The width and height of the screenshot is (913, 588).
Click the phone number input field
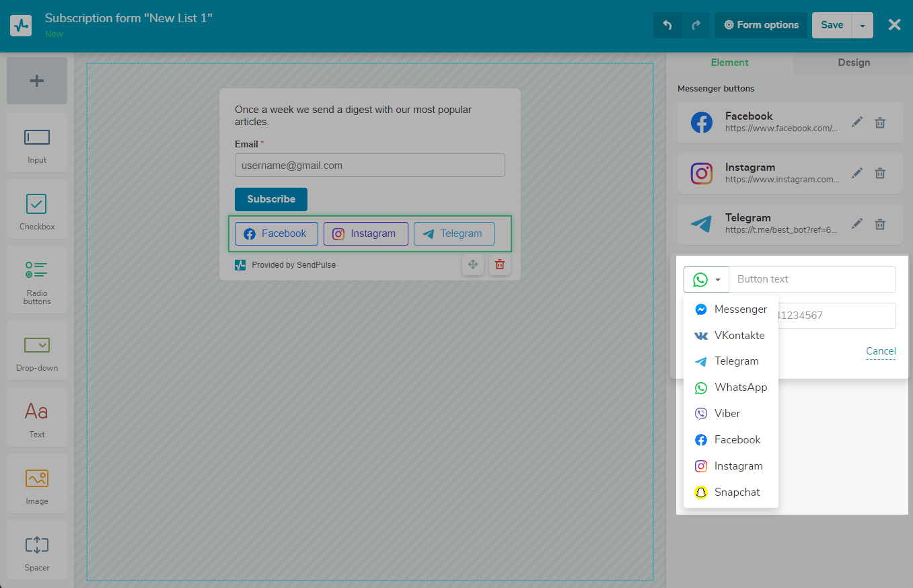[x=837, y=316]
